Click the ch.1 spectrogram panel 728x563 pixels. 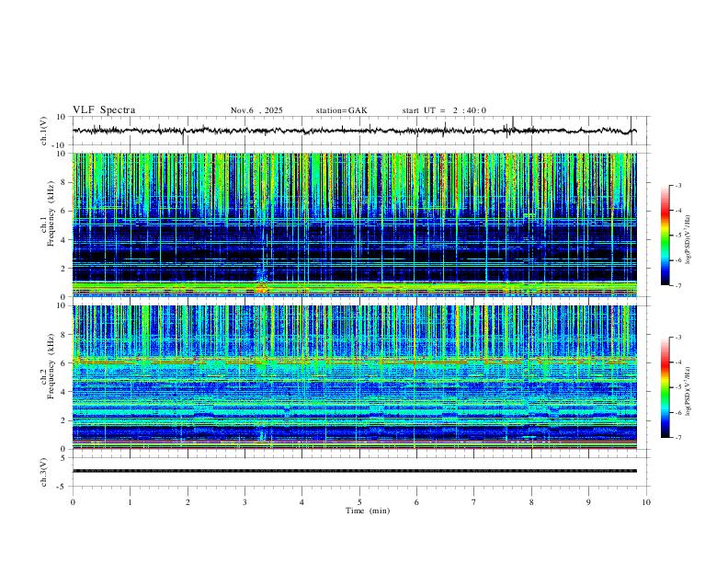click(355, 224)
